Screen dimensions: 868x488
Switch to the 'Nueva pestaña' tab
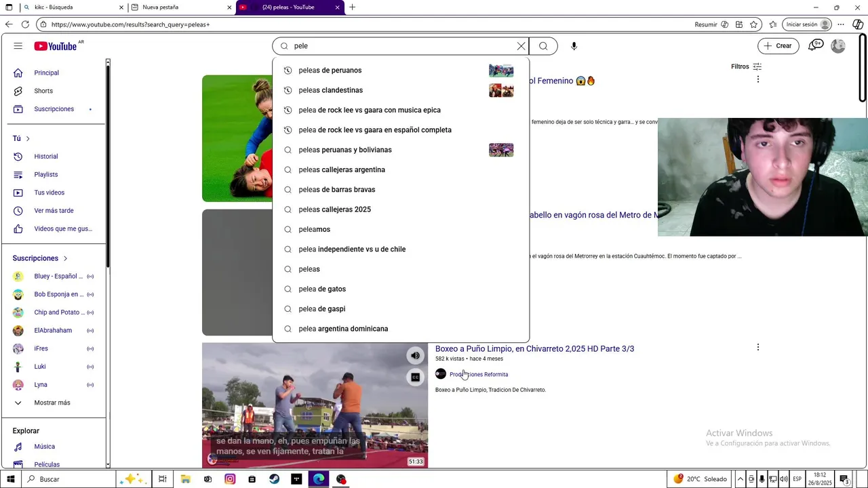[181, 7]
